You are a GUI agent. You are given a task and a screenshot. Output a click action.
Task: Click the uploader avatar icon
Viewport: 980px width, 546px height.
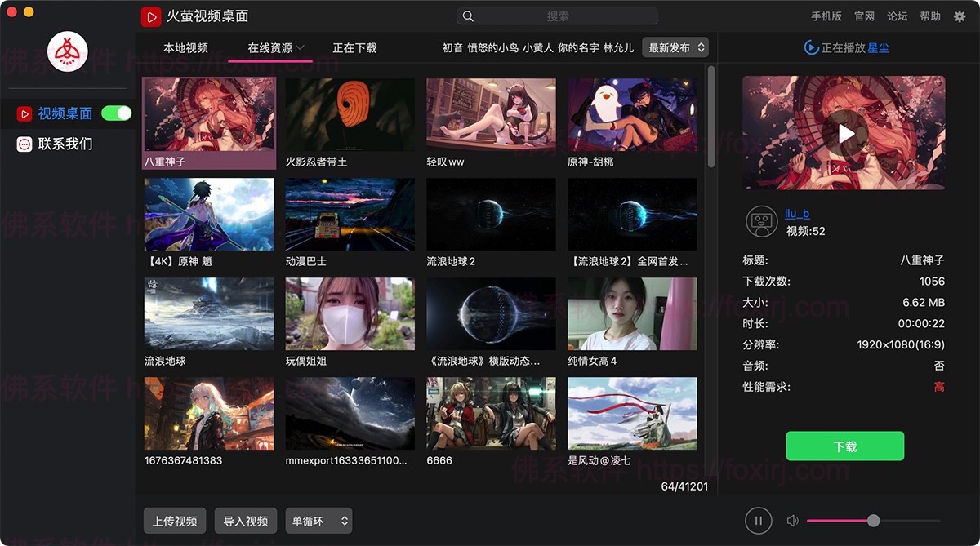click(x=761, y=222)
